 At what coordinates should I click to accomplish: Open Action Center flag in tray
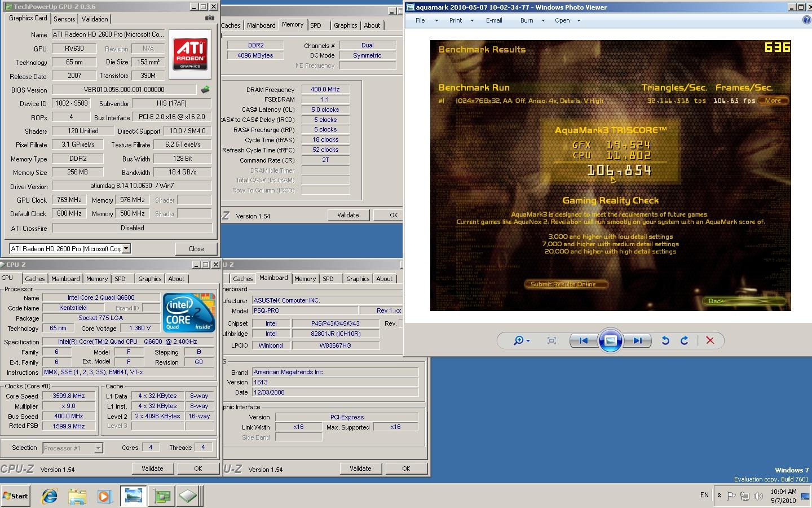pos(731,496)
